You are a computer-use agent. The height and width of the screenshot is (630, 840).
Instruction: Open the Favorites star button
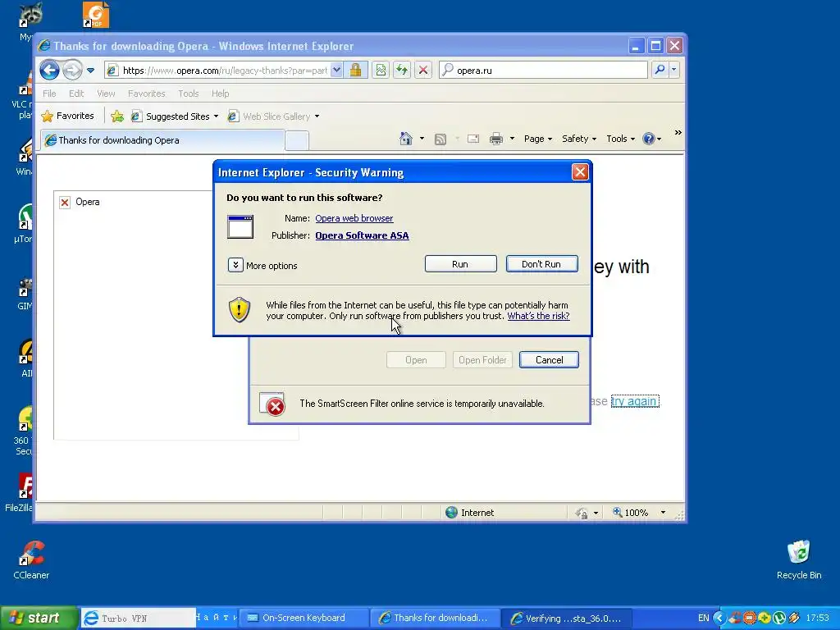(x=67, y=116)
